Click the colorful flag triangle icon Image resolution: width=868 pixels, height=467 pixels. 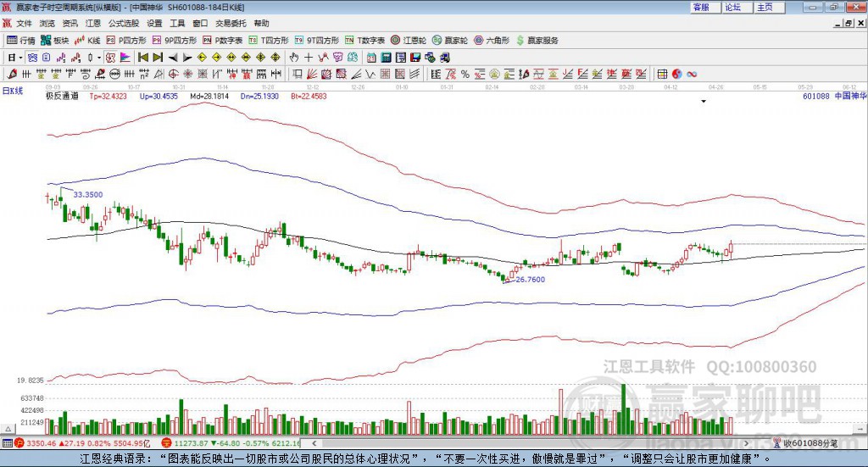125,58
